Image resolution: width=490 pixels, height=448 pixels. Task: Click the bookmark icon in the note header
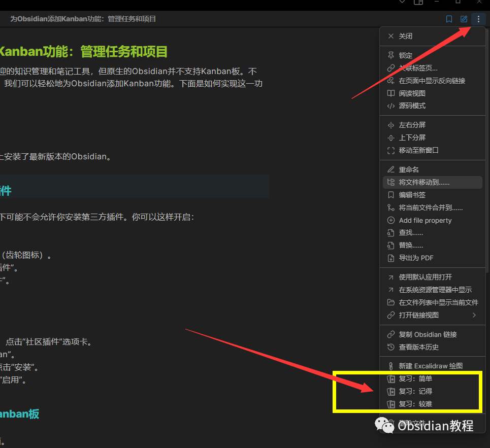coord(449,19)
